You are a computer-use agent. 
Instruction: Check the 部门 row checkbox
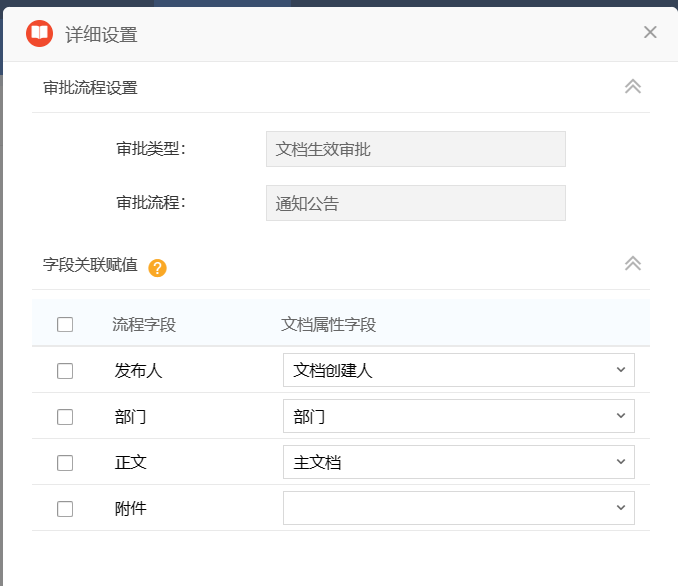tap(65, 417)
